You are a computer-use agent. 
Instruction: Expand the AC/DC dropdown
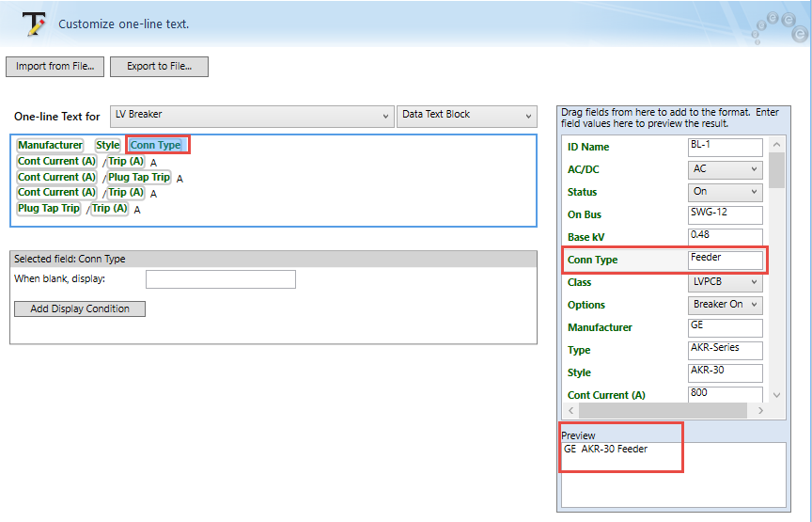(725, 169)
